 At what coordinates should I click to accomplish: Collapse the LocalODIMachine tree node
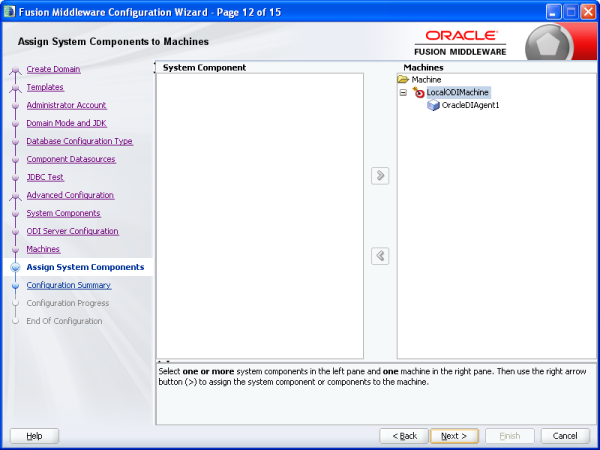coord(403,92)
